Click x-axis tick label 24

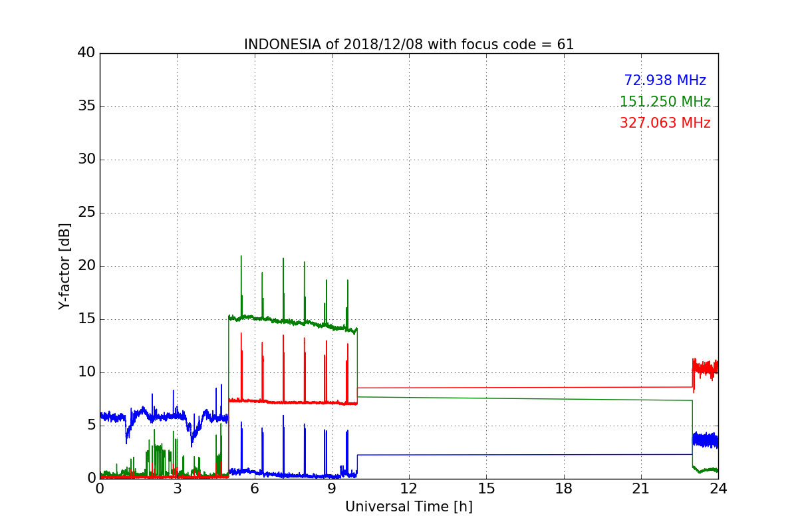[x=718, y=489]
